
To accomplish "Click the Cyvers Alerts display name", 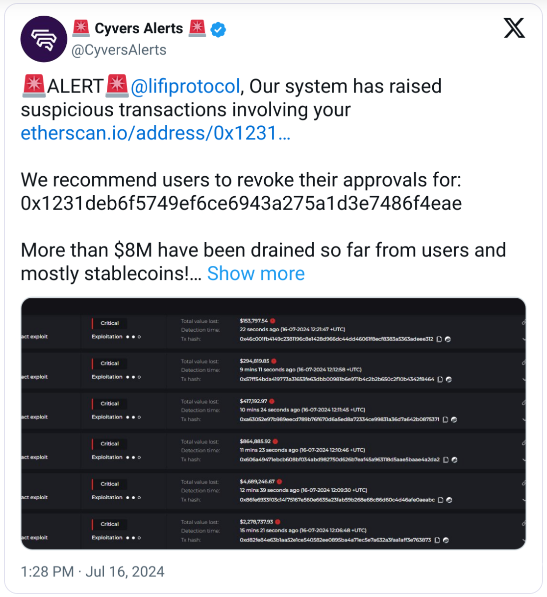I will click(139, 29).
